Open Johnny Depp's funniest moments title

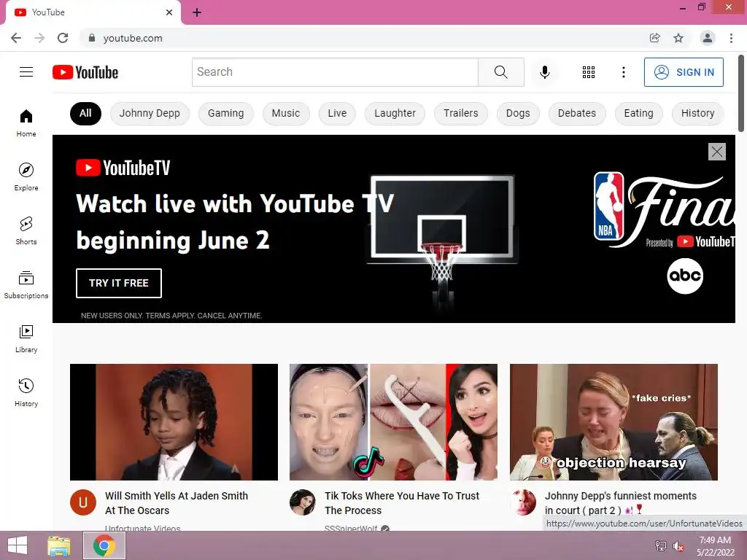(x=621, y=503)
